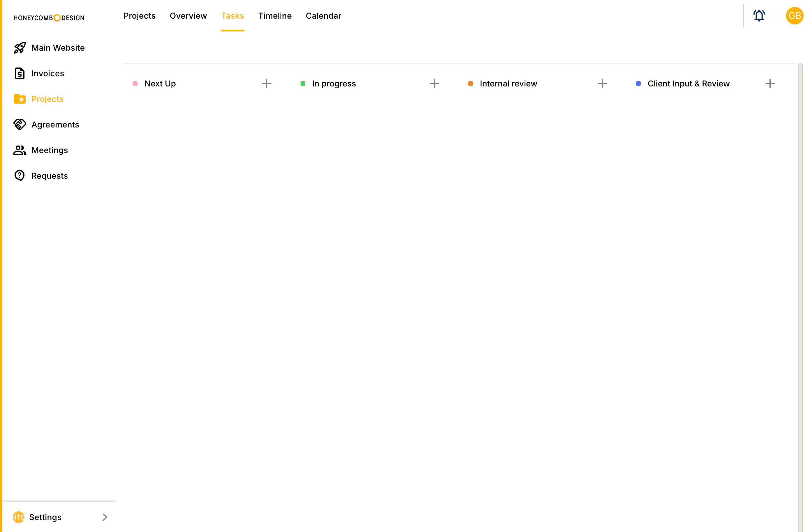Click the Settings label
The width and height of the screenshot is (812, 532).
pyautogui.click(x=45, y=517)
